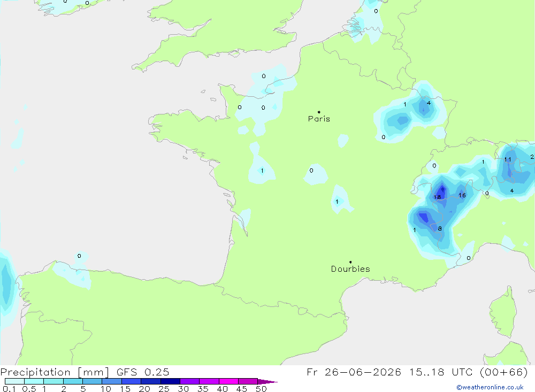This screenshot has height=392, width=535.
Task: Click the '10' legend scale label
Action: [x=106, y=389]
